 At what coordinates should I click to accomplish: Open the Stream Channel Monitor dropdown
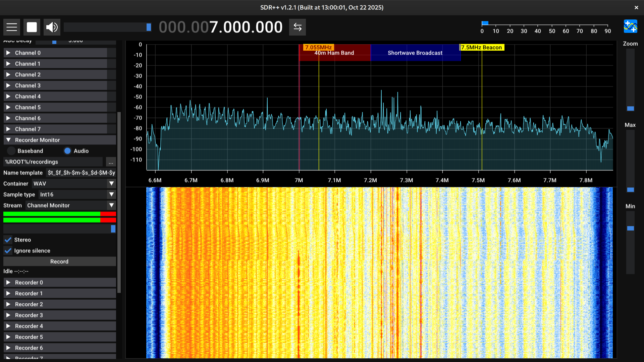(x=70, y=205)
